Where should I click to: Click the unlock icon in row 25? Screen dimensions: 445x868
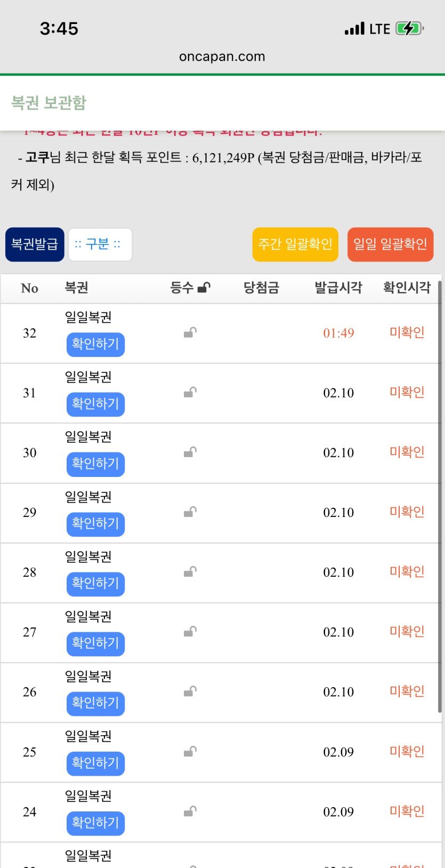tap(190, 752)
